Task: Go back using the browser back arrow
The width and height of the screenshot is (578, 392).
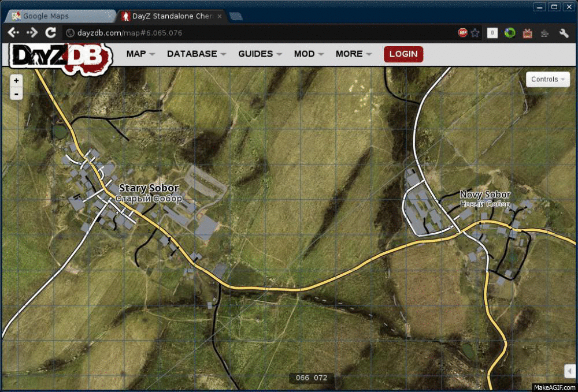Action: [14, 33]
